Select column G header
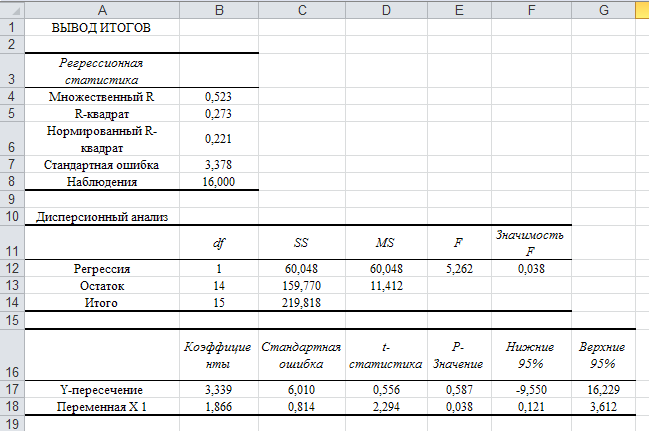This screenshot has height=431, width=649. click(603, 10)
